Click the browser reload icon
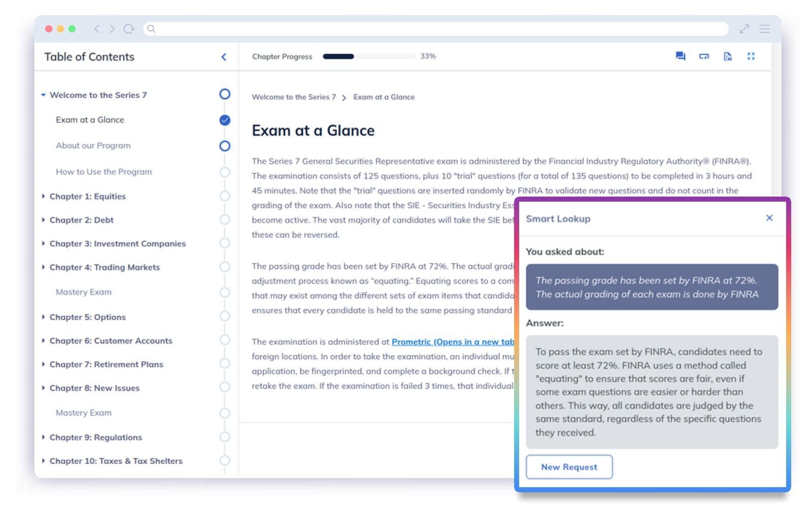Viewport: 812px width, 508px height. point(129,29)
